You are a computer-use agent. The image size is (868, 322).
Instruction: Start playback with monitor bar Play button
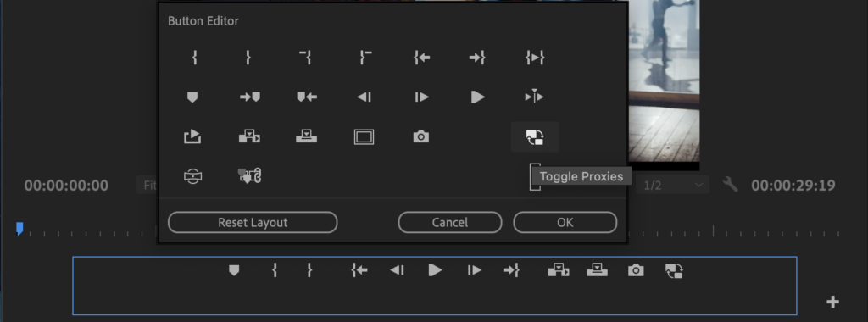pyautogui.click(x=435, y=270)
